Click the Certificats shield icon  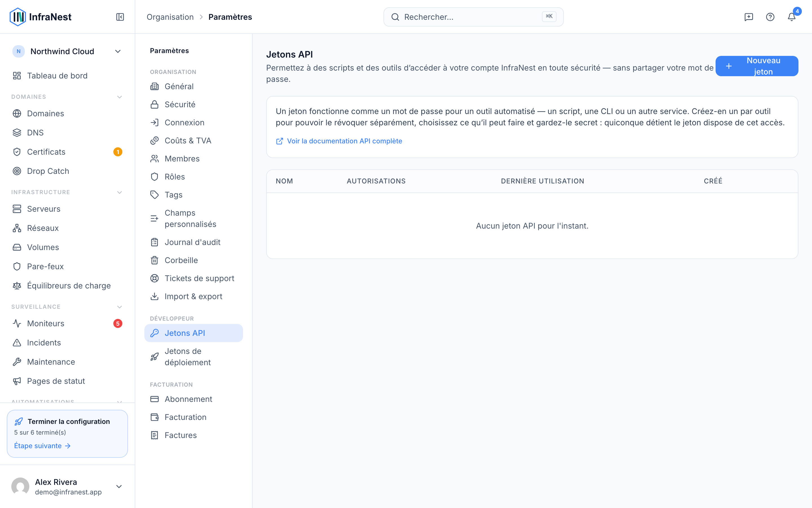[x=17, y=152]
